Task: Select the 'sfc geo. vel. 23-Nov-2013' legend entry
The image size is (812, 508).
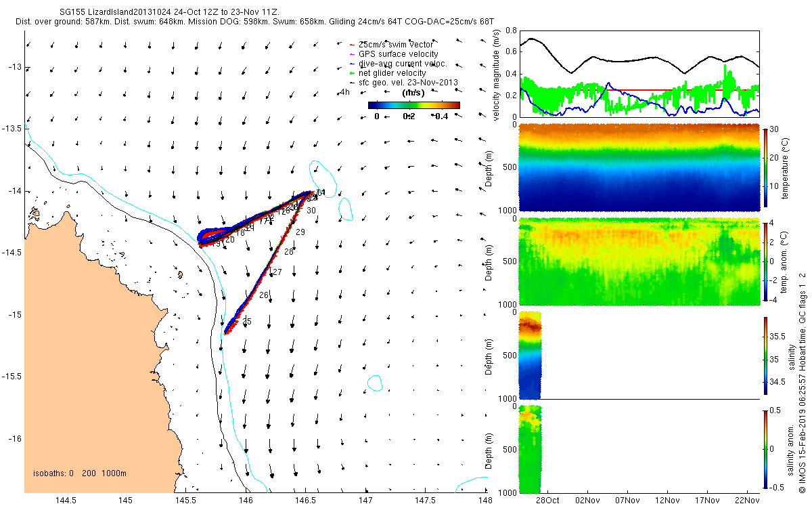Action: [x=403, y=82]
